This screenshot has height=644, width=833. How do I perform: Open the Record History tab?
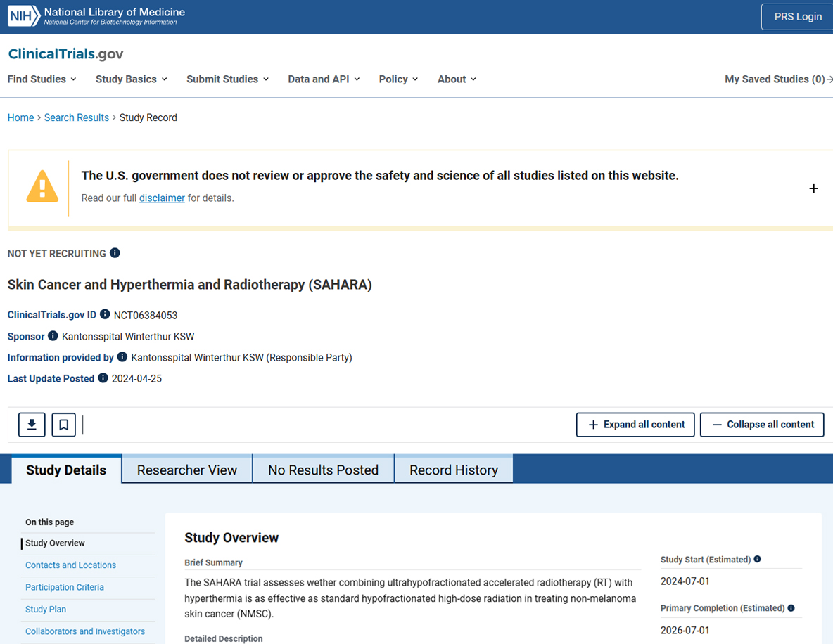coord(454,470)
